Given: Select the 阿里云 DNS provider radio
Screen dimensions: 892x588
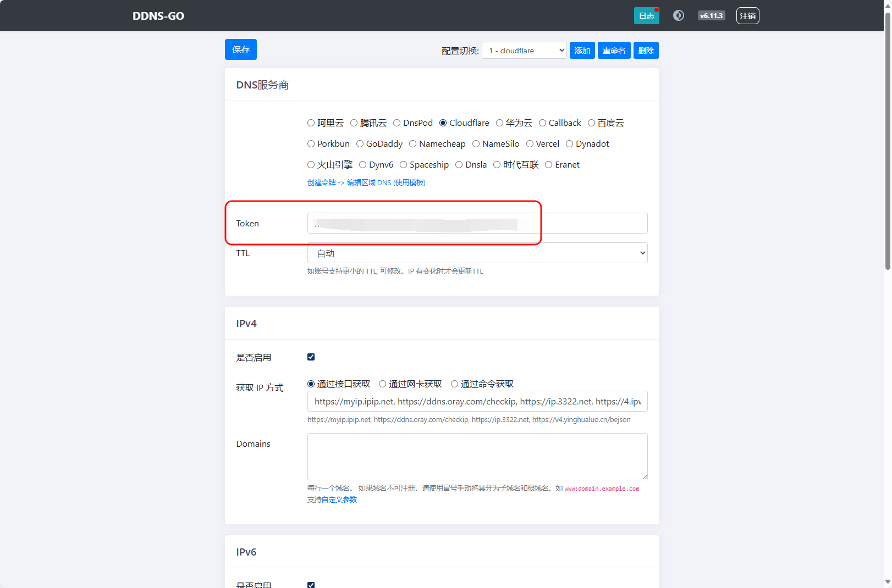Looking at the screenshot, I should tap(311, 123).
